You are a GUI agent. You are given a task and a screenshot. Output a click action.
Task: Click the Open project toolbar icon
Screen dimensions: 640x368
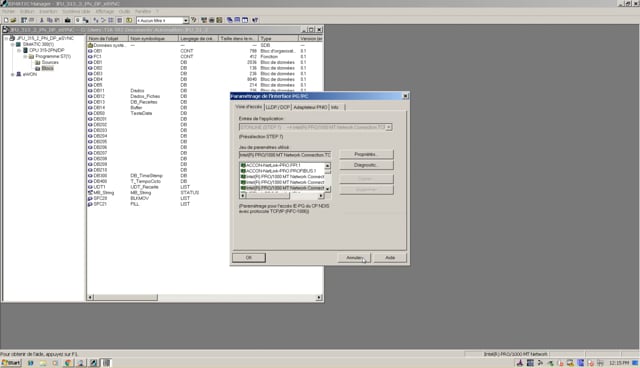click(13, 20)
